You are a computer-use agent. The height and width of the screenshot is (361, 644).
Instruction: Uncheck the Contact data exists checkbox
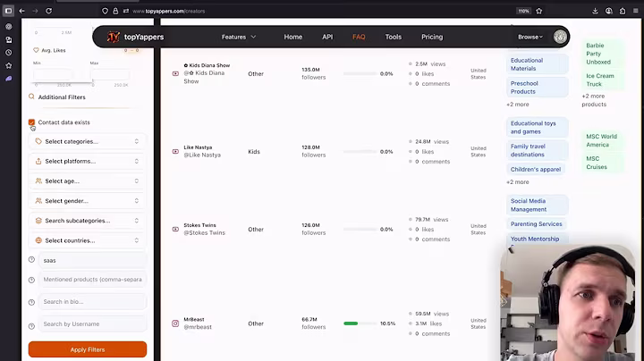pos(31,122)
